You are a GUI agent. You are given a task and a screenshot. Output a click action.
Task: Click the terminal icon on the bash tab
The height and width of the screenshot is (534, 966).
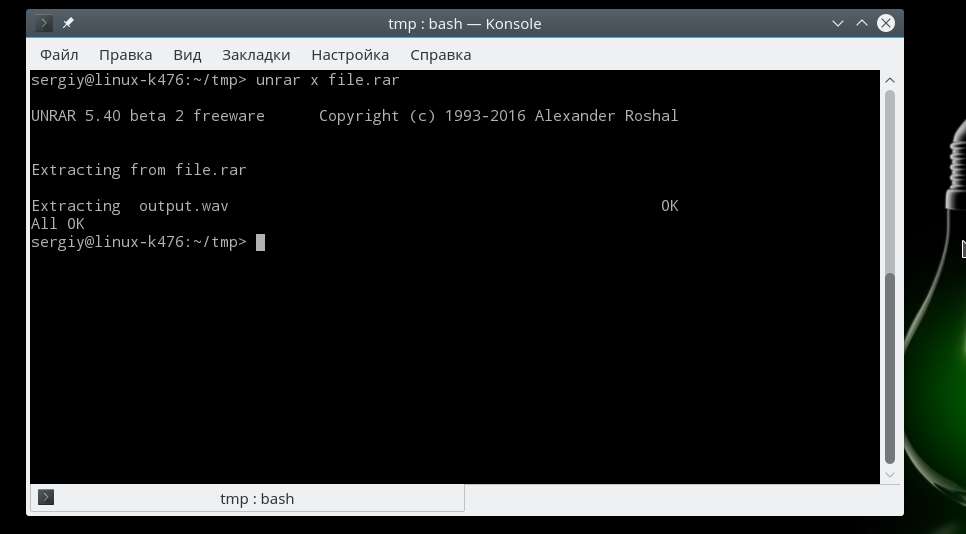point(46,497)
